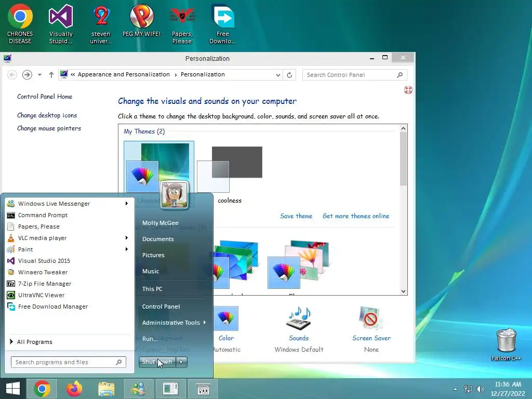Click the user account picture

(175, 195)
